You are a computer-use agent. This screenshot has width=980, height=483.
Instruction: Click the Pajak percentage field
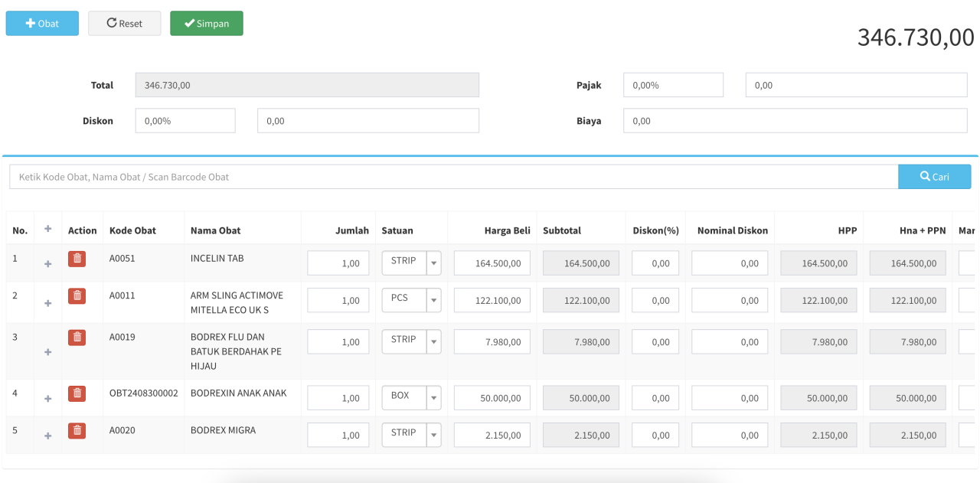(x=673, y=86)
